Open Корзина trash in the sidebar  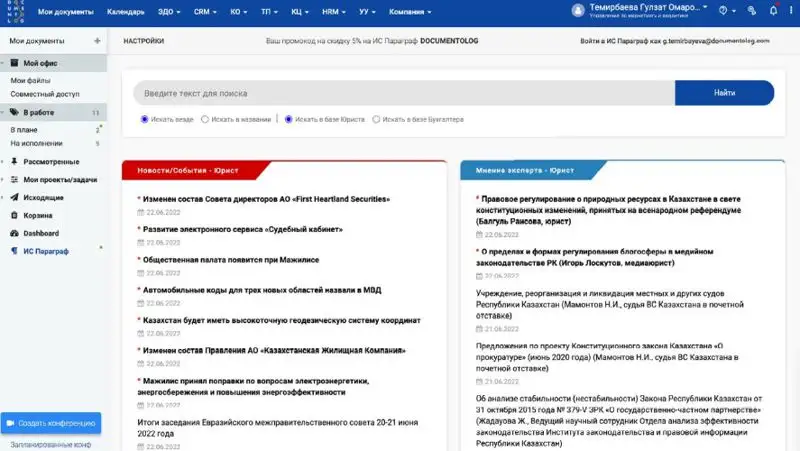pyautogui.click(x=38, y=215)
